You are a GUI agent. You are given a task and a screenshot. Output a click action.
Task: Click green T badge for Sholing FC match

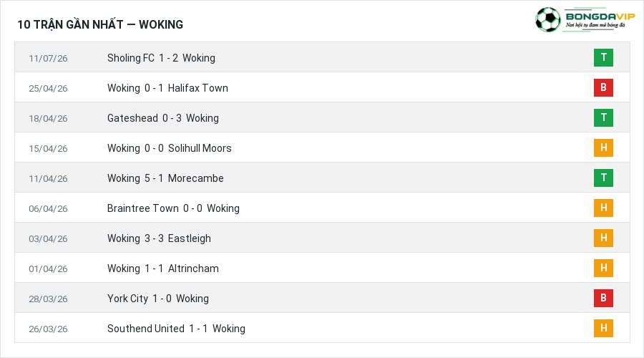click(603, 57)
